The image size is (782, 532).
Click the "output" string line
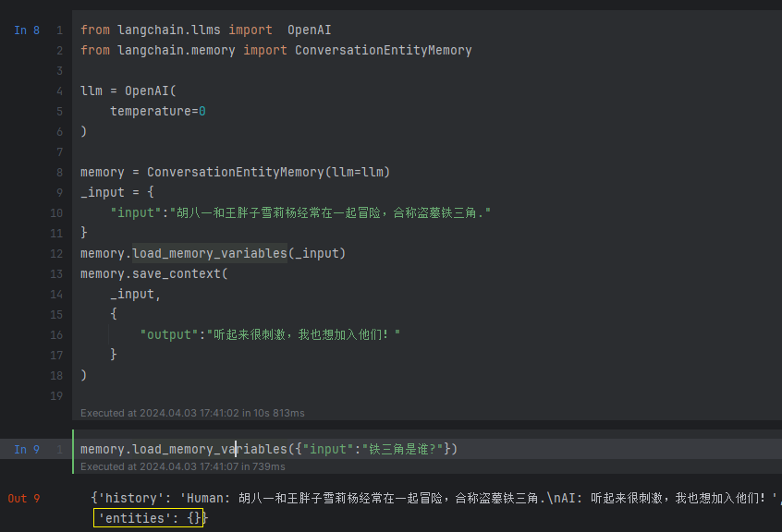pyautogui.click(x=270, y=334)
